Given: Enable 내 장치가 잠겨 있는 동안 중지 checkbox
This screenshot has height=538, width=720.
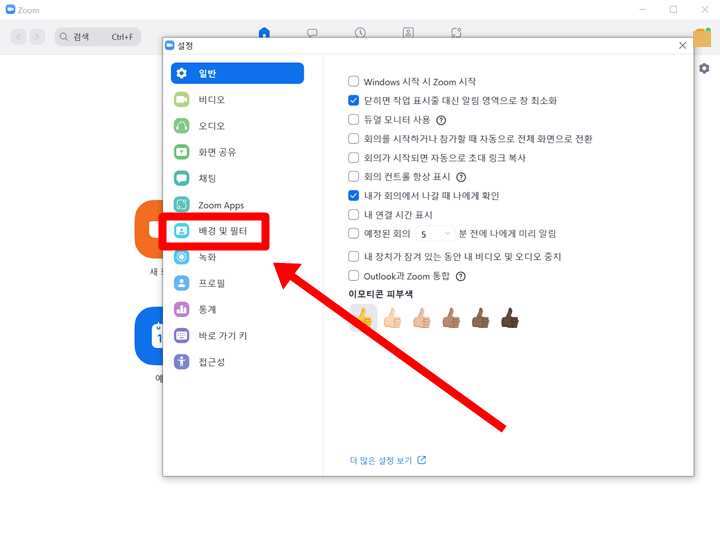Looking at the screenshot, I should tap(354, 257).
